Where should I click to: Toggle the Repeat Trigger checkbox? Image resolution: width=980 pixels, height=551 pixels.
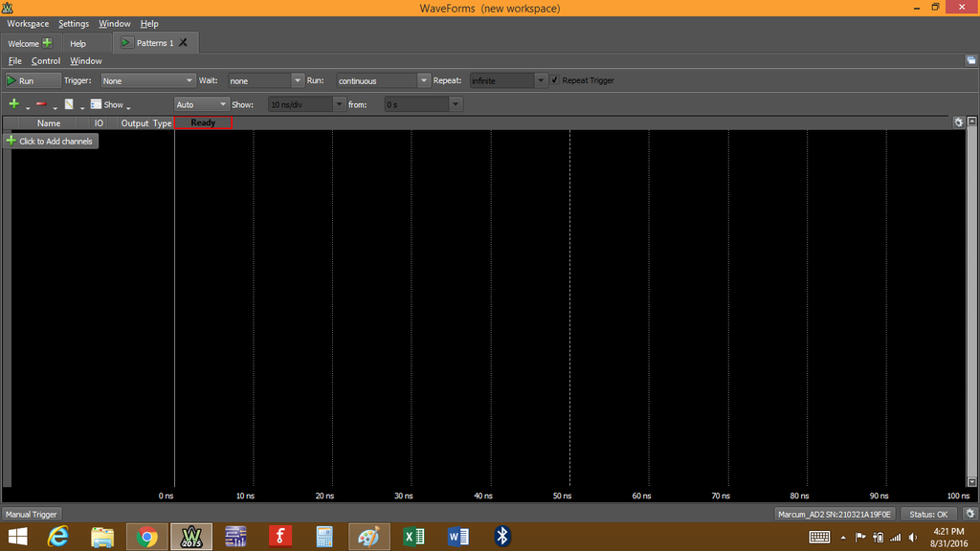pyautogui.click(x=555, y=80)
